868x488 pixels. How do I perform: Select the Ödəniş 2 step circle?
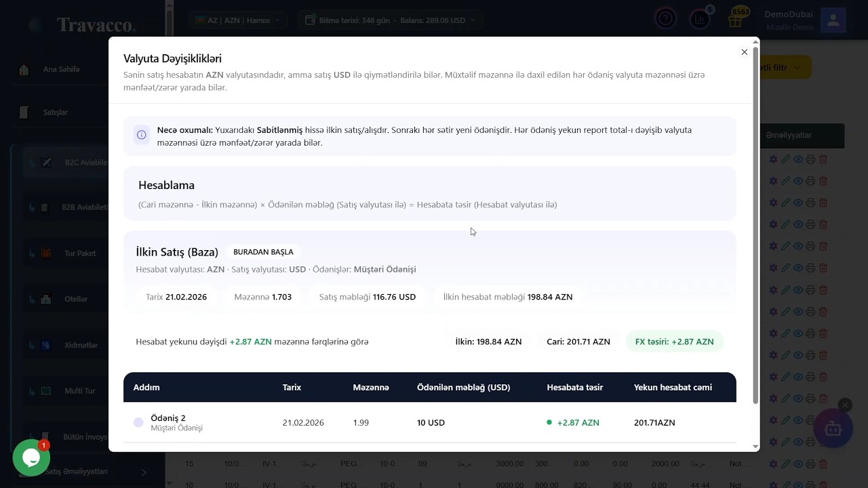coord(138,422)
